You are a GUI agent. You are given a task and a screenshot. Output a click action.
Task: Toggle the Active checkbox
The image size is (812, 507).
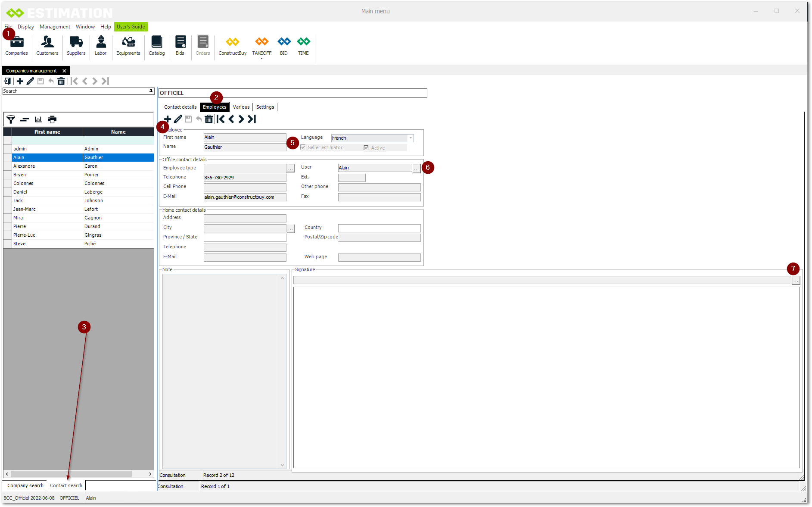(366, 148)
